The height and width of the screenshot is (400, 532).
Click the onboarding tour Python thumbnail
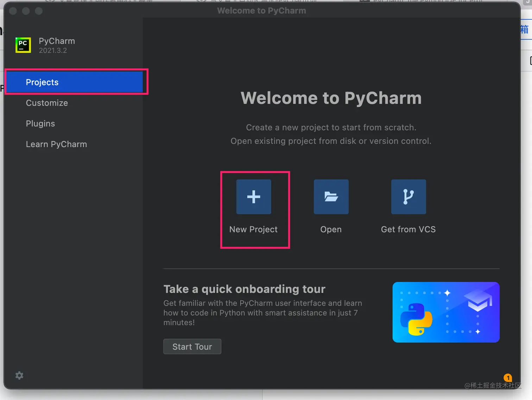coord(446,312)
